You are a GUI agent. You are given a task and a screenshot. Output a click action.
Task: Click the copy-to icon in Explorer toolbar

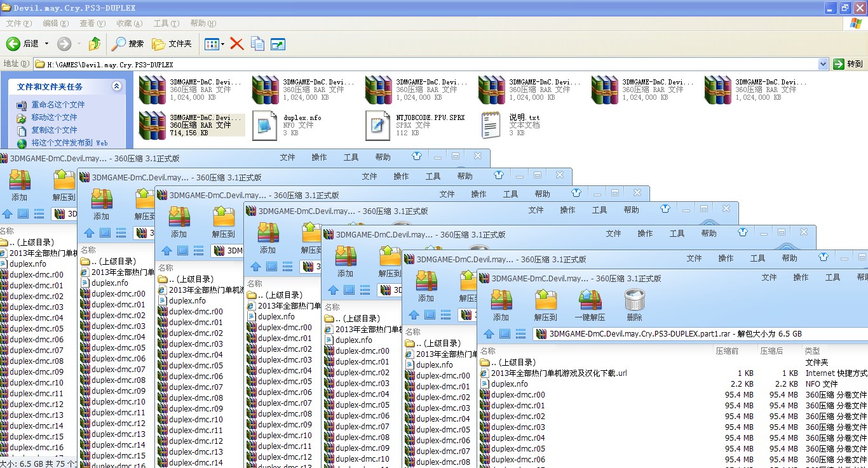tap(257, 44)
